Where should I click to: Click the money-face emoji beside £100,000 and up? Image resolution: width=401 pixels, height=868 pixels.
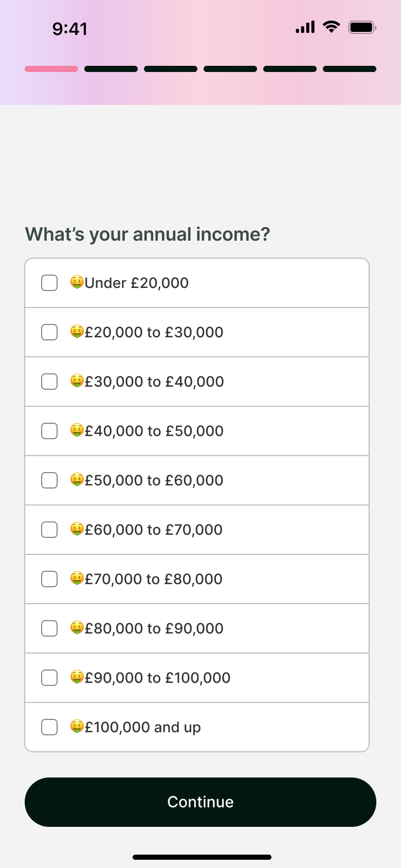tap(77, 727)
